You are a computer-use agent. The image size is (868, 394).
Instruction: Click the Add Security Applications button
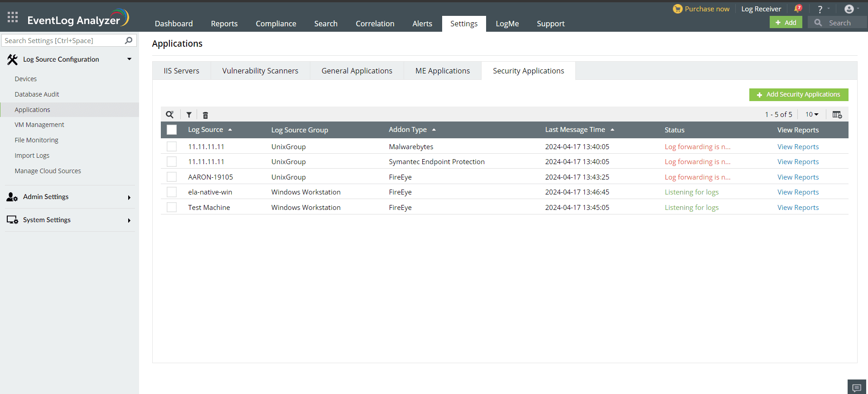coord(798,95)
